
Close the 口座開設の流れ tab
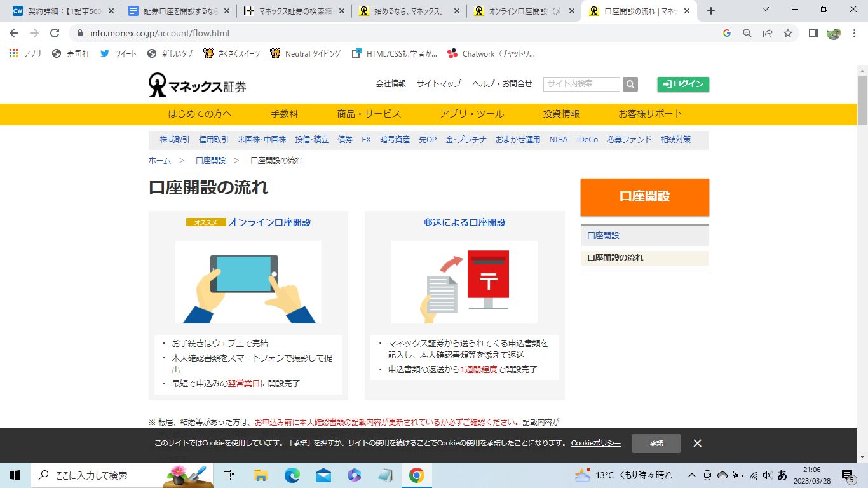[x=686, y=11]
